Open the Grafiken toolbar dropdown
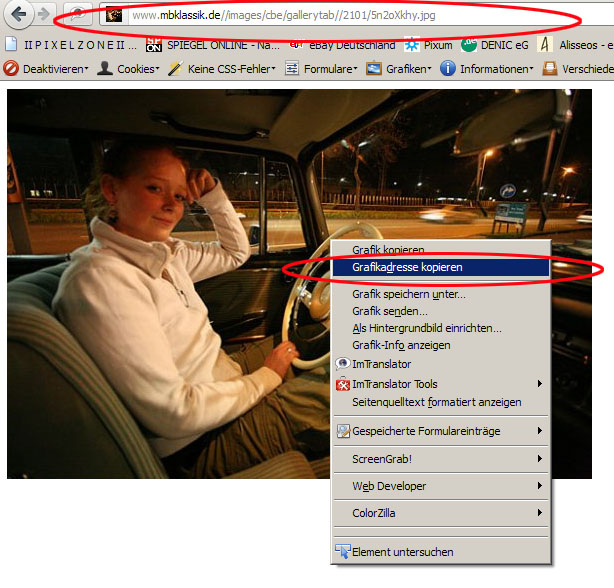 pyautogui.click(x=399, y=69)
